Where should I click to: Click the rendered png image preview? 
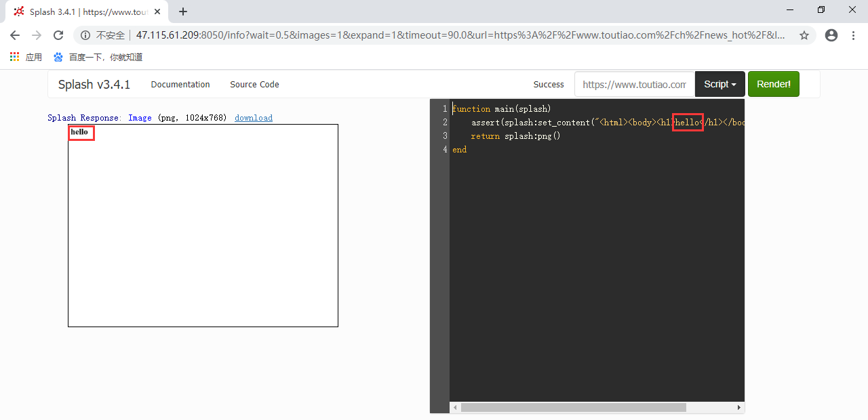[x=203, y=226]
